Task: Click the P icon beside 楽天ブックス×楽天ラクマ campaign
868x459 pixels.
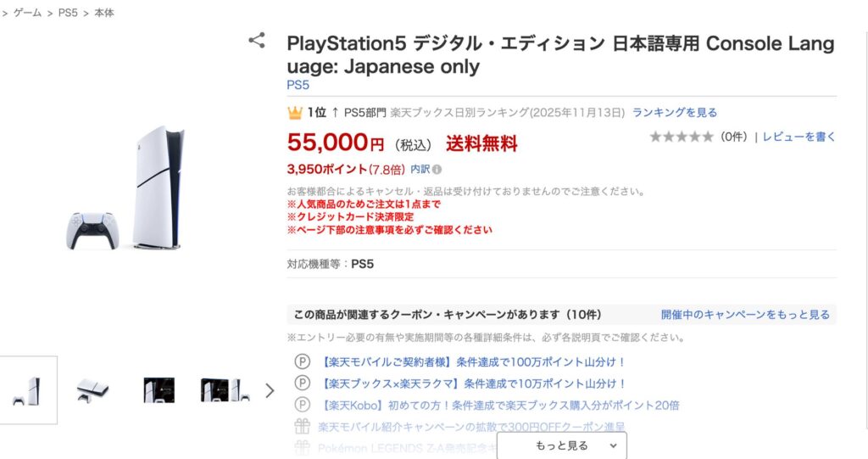Action: point(303,383)
